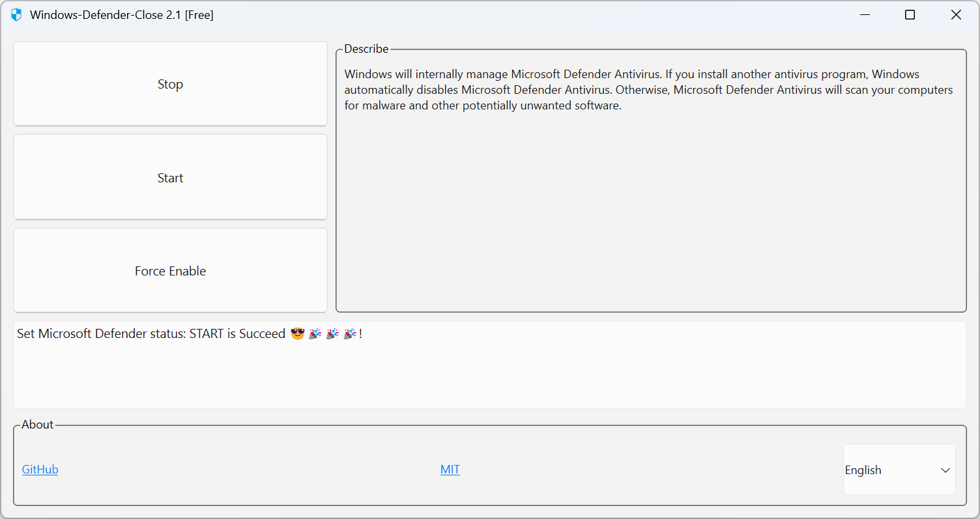Click the status message text box

[490, 365]
